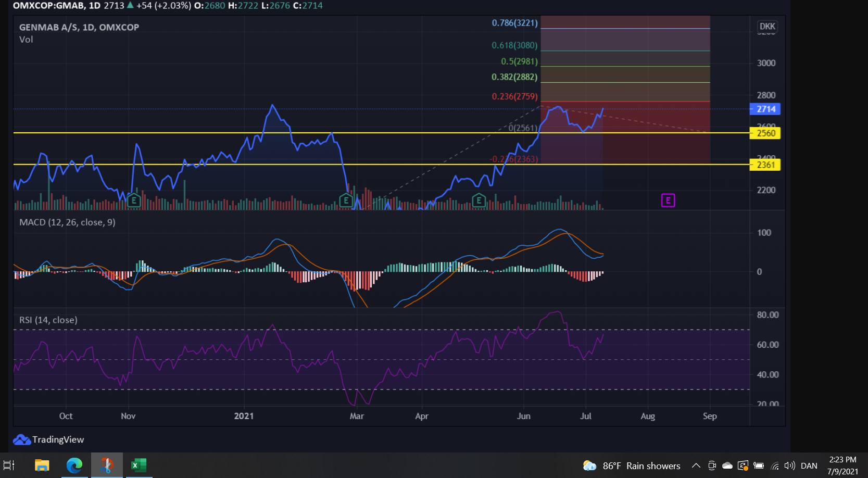Click the Jul label on the time axis
The width and height of the screenshot is (868, 478).
pyautogui.click(x=586, y=416)
